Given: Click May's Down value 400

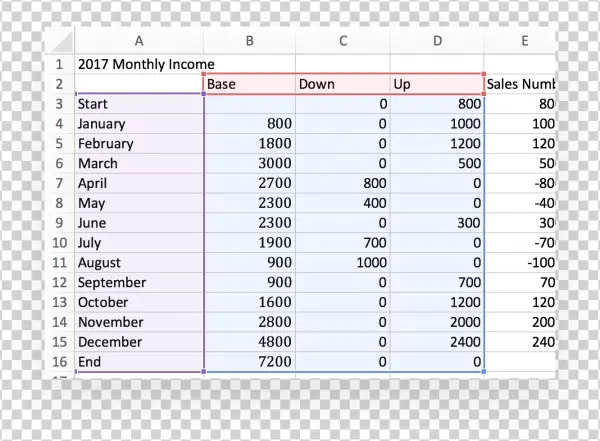Looking at the screenshot, I should click(343, 203).
